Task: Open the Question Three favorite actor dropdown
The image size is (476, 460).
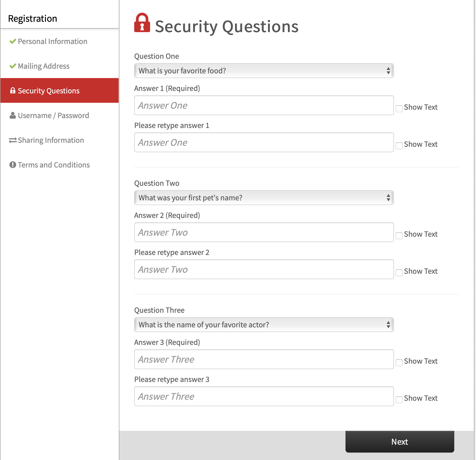Action: pyautogui.click(x=264, y=325)
